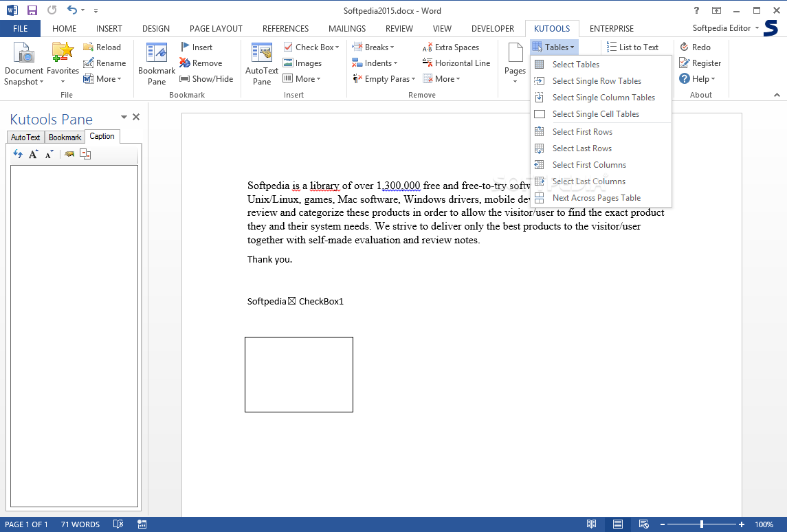The image size is (787, 532).
Task: Open Kutools Pane options arrow
Action: (124, 117)
